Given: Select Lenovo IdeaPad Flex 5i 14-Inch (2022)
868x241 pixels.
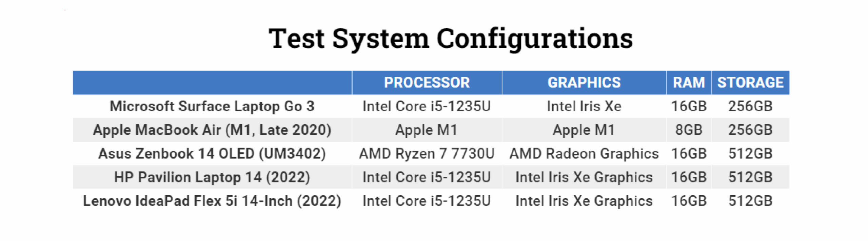Looking at the screenshot, I should point(212,201).
